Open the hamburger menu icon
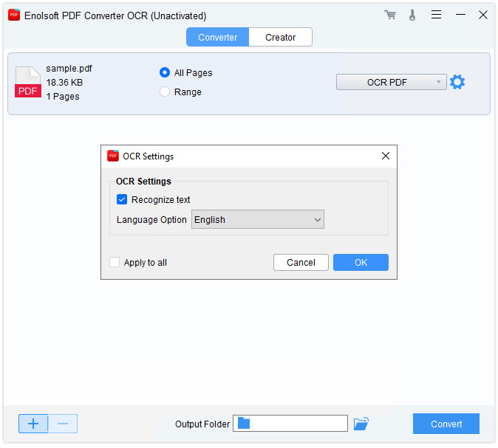Image resolution: width=498 pixels, height=448 pixels. click(x=436, y=15)
